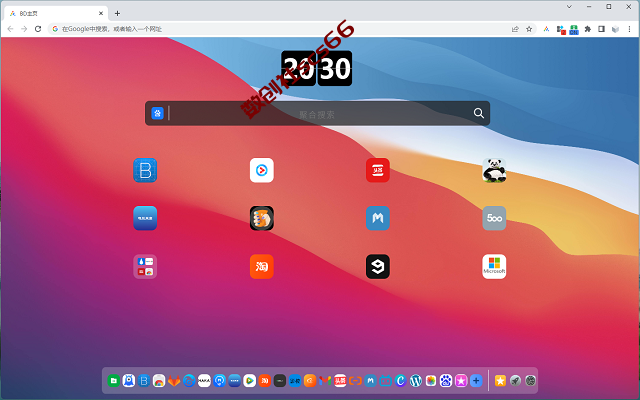Open the pink folder group of shortcuts
The height and width of the screenshot is (400, 640).
click(145, 267)
